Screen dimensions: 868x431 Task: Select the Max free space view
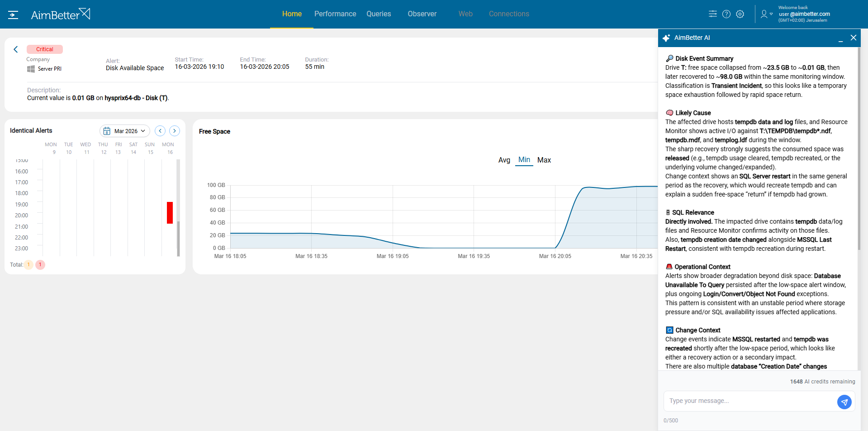pos(544,160)
